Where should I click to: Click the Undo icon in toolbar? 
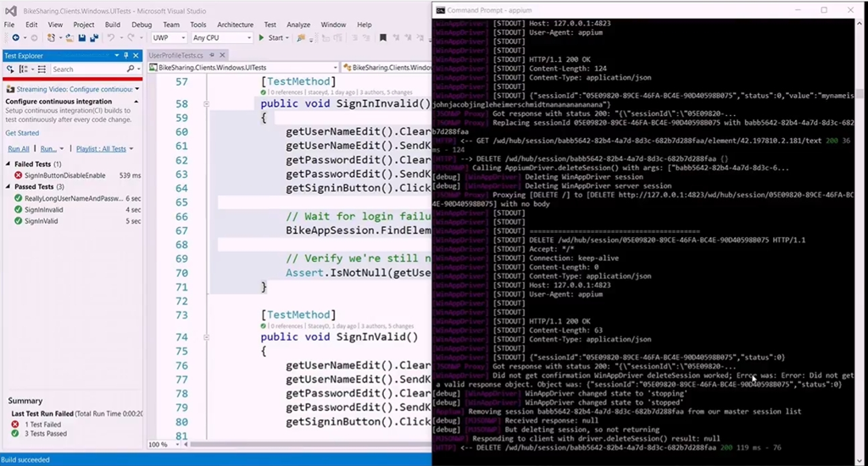point(112,38)
